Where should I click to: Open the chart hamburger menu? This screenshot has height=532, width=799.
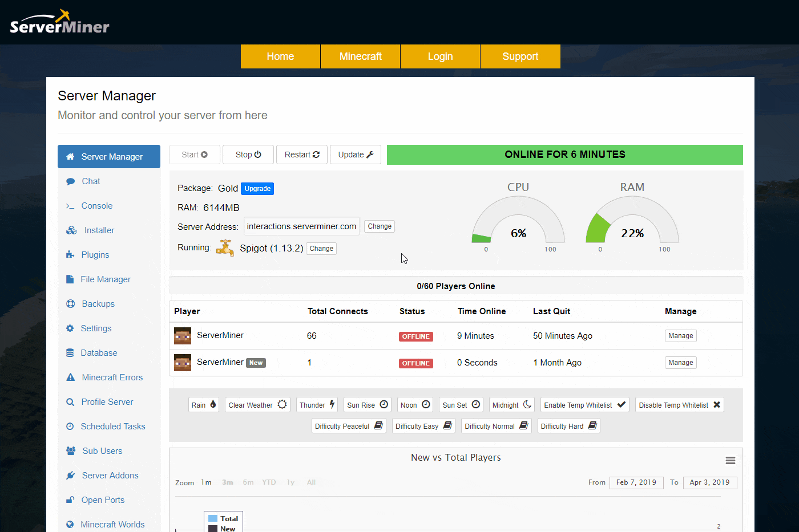pos(730,460)
